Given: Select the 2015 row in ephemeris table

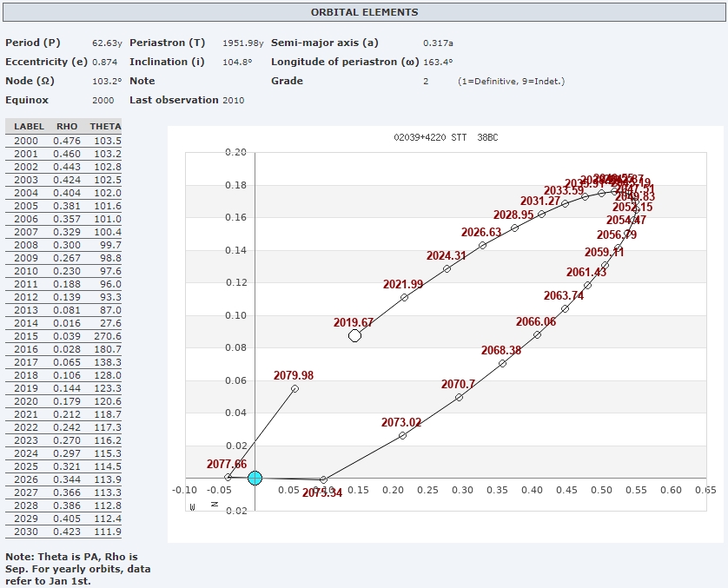Looking at the screenshot, I should point(63,336).
